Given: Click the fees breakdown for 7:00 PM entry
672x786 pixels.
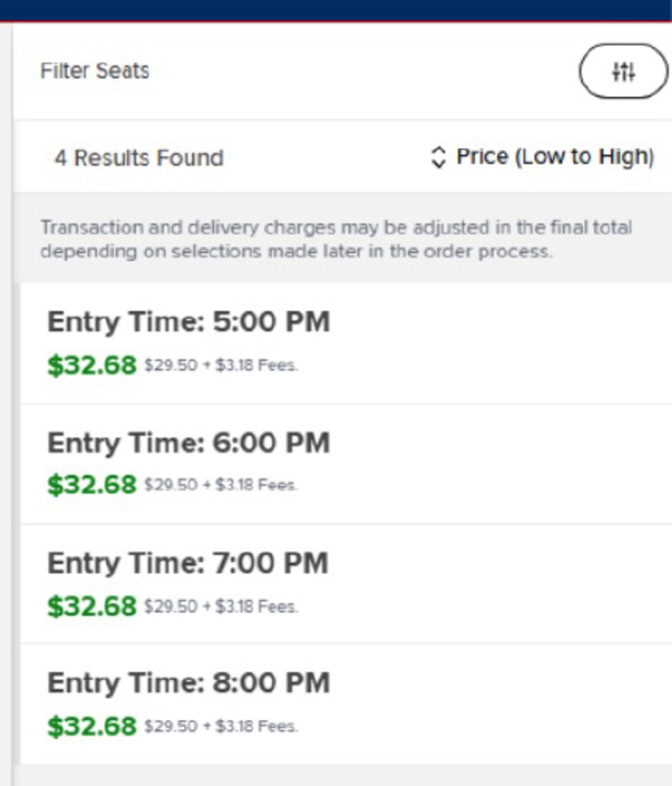Looking at the screenshot, I should 221,606.
